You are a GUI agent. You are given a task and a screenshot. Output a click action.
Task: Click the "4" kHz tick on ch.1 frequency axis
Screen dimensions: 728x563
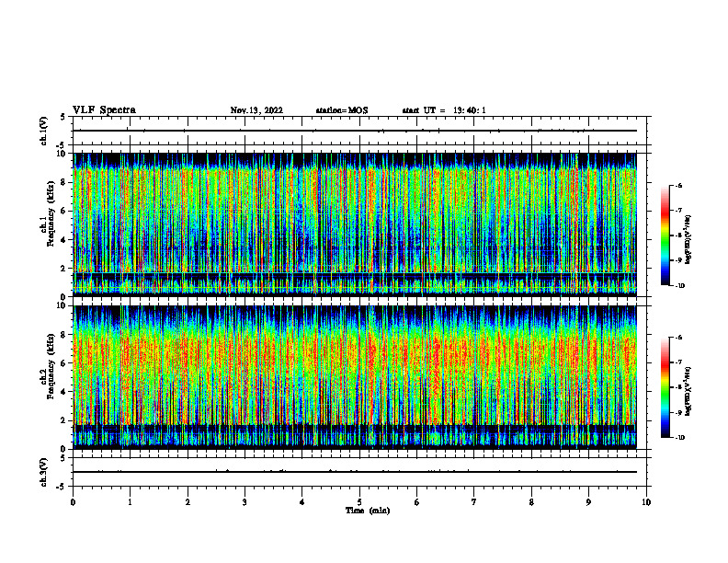point(64,240)
